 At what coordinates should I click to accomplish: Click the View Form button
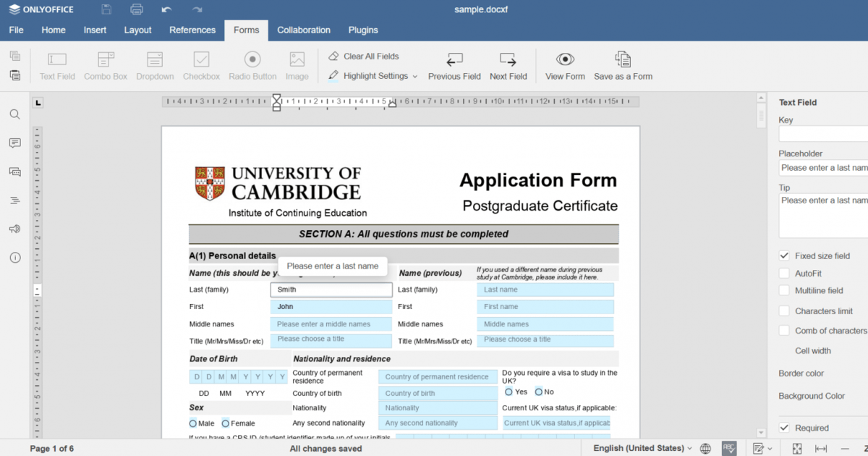pyautogui.click(x=565, y=65)
